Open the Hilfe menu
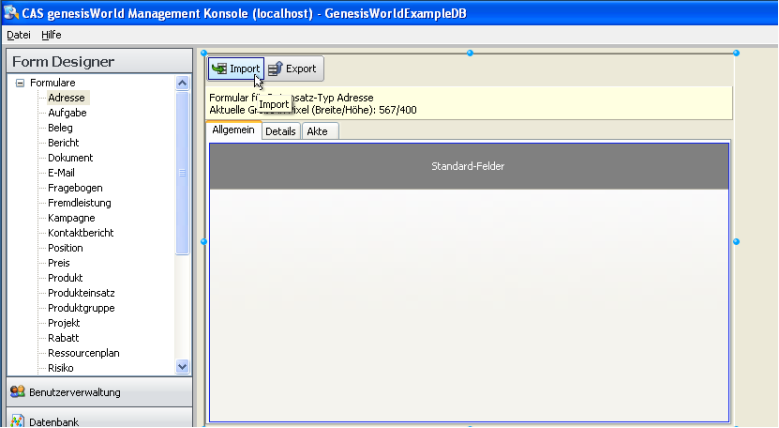 point(51,34)
